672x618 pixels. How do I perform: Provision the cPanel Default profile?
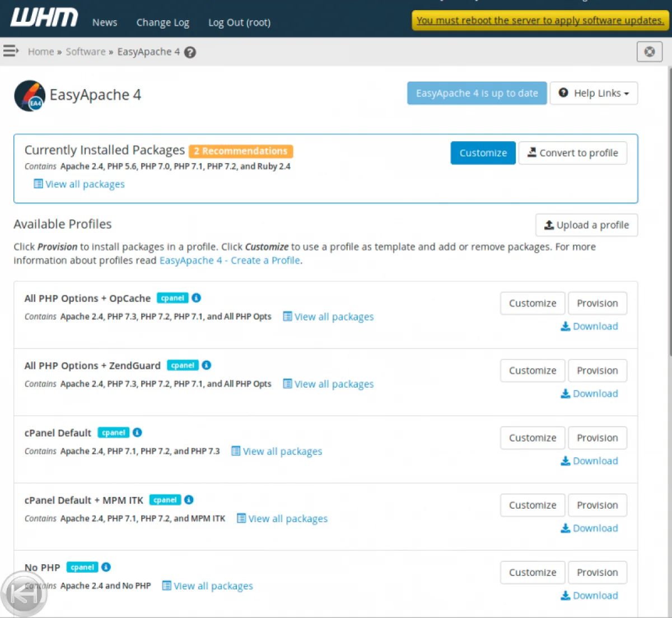point(597,438)
